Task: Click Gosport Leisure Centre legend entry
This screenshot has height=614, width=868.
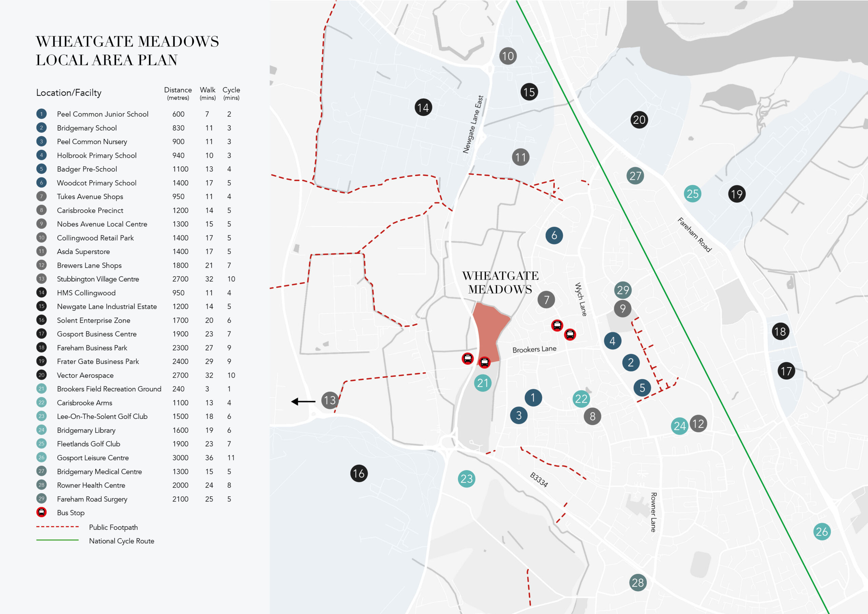Action: coord(93,458)
